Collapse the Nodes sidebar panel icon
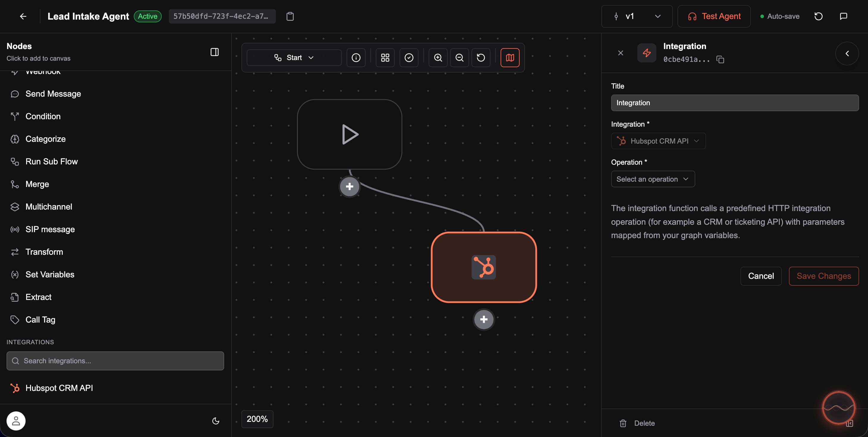The image size is (868, 437). pos(215,52)
